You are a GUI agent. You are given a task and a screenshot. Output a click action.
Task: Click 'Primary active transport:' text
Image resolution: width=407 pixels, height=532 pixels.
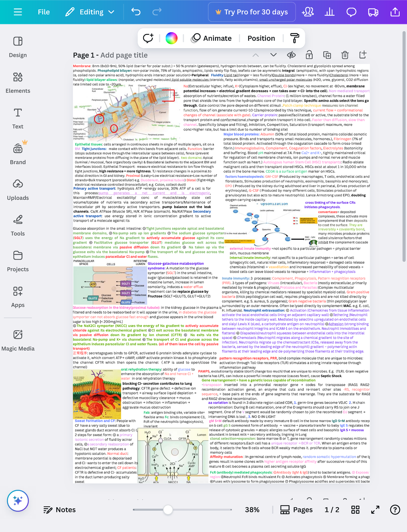click(x=95, y=188)
